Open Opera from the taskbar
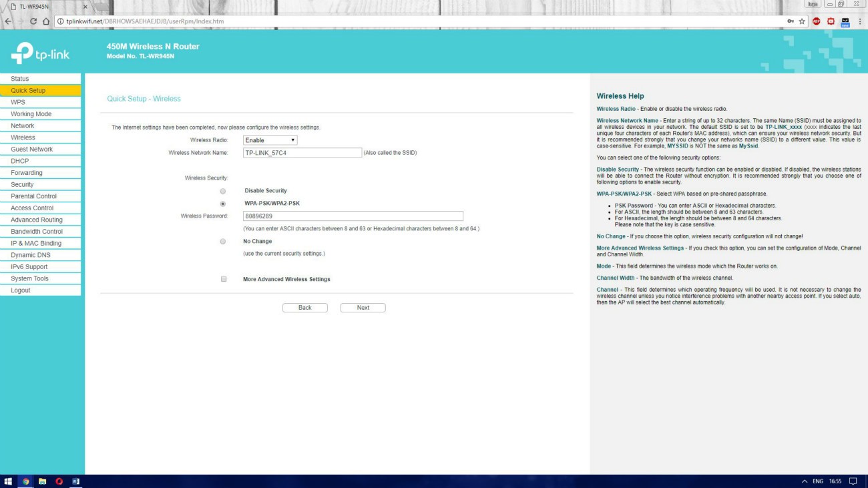868x488 pixels. (59, 481)
